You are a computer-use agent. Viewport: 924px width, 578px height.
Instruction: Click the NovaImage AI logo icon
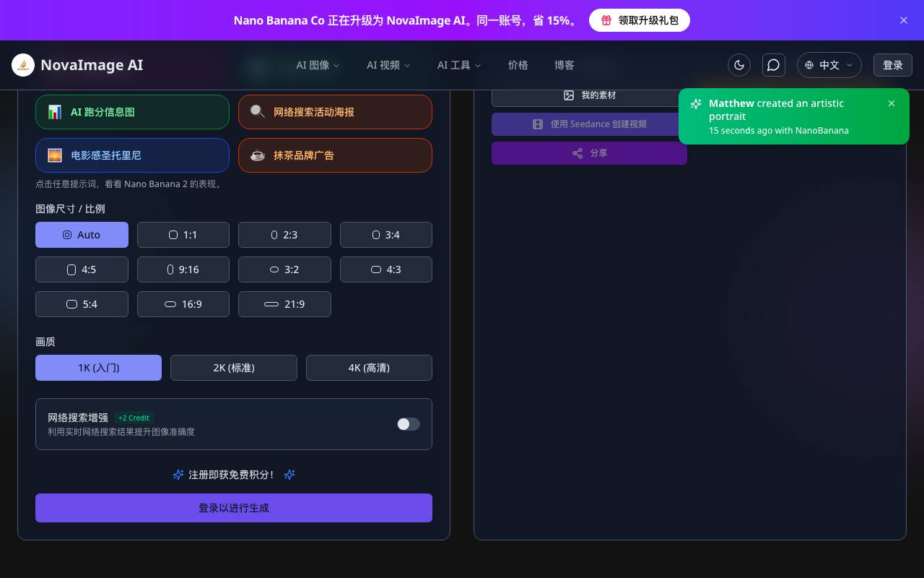(23, 65)
